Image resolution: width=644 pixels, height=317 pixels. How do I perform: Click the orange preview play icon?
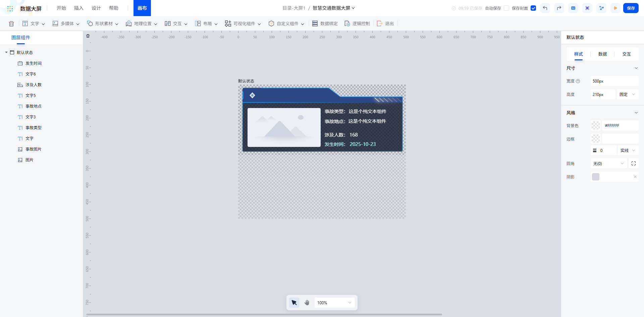pos(615,8)
